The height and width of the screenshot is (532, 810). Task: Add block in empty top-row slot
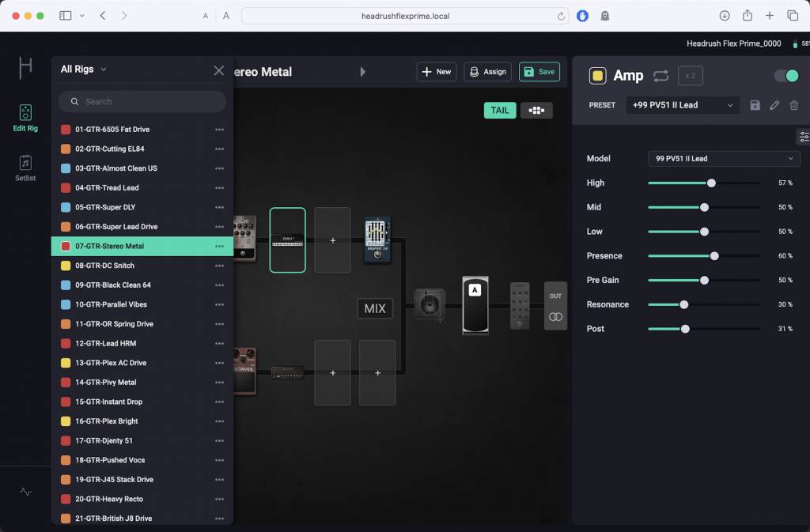tap(333, 240)
